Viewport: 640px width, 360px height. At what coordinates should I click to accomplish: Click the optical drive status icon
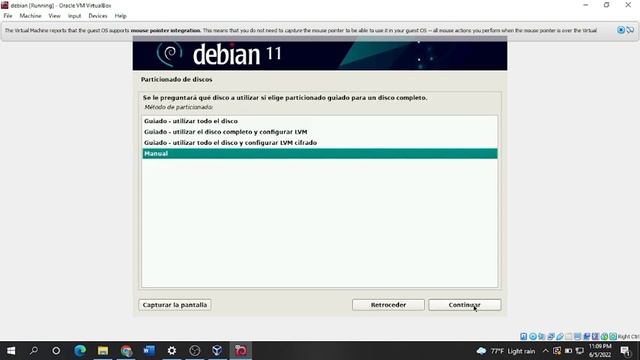533,336
